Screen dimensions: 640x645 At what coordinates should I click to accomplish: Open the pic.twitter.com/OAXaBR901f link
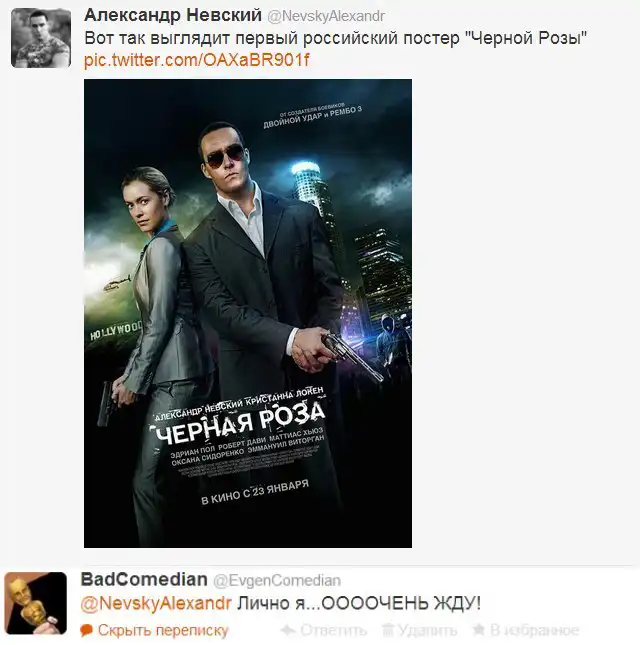196,60
